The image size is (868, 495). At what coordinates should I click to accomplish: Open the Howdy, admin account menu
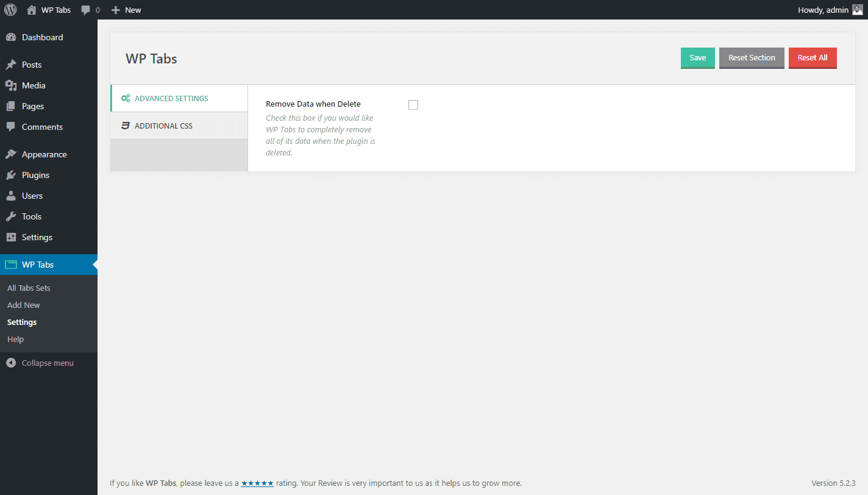[x=830, y=10]
